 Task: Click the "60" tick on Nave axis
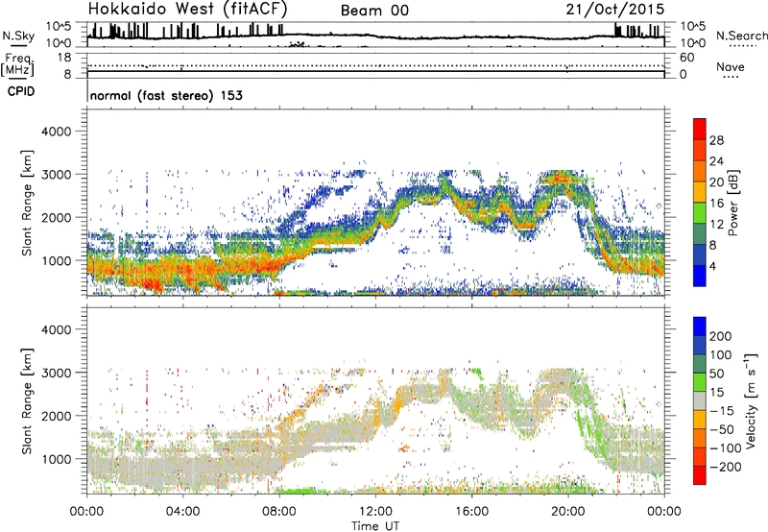tap(686, 58)
